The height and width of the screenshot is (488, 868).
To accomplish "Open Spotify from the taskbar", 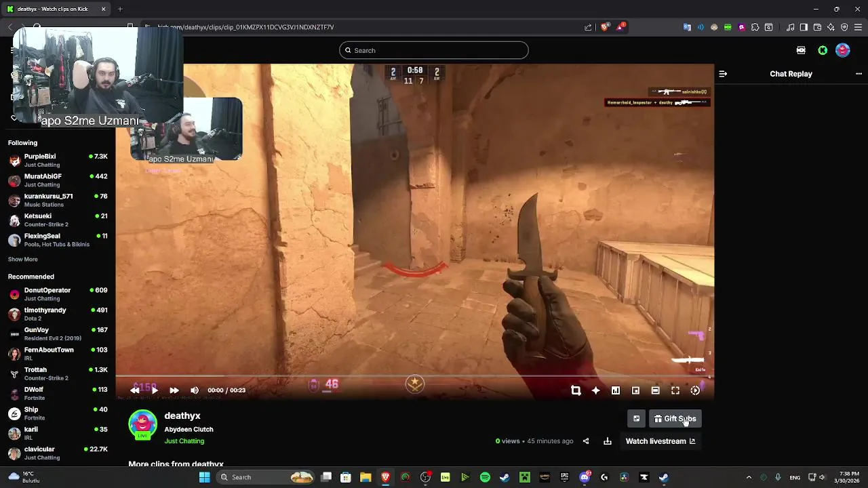I will (485, 477).
